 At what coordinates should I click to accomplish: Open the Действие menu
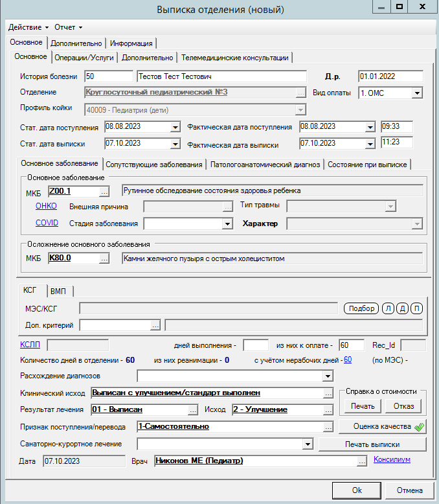click(x=28, y=27)
